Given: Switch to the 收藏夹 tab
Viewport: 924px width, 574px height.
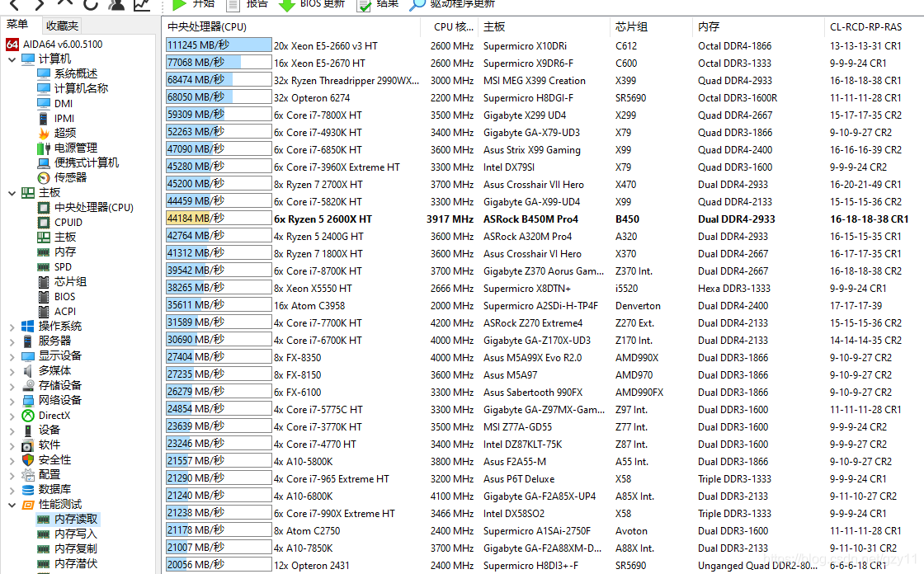Looking at the screenshot, I should (62, 26).
